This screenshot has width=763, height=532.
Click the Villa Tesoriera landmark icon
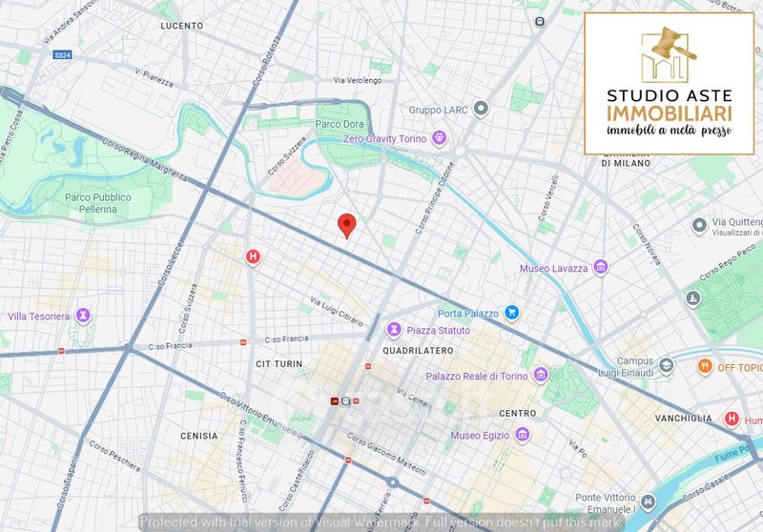click(x=84, y=315)
